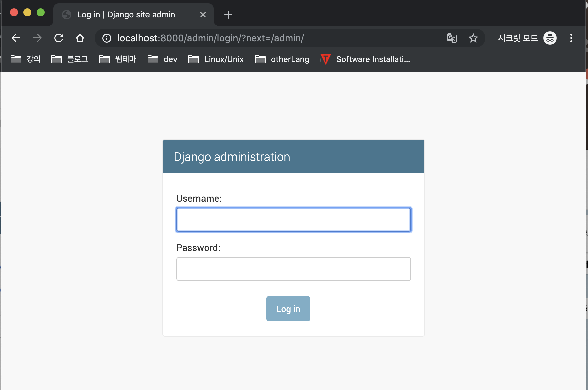Open site information icon in address bar
This screenshot has width=588, height=390.
coord(107,38)
